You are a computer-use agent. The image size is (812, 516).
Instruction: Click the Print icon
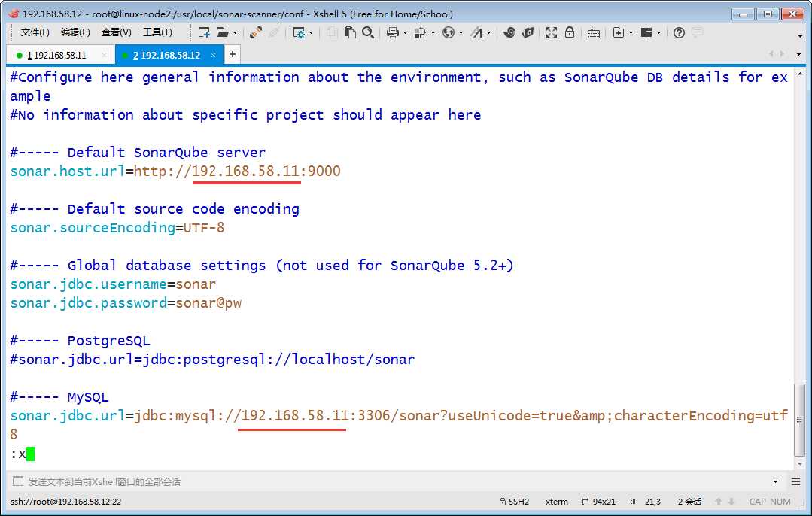393,32
